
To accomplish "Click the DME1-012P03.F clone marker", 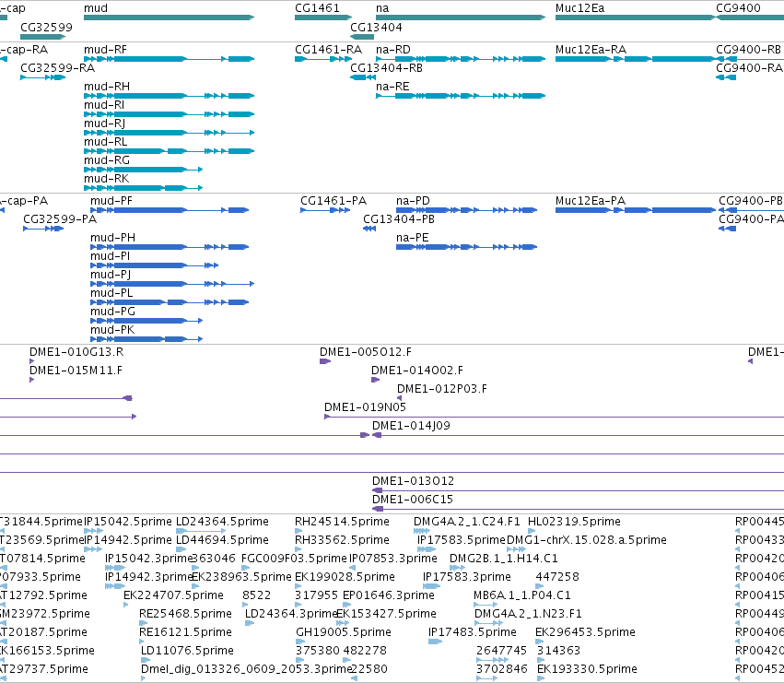I will click(x=399, y=398).
